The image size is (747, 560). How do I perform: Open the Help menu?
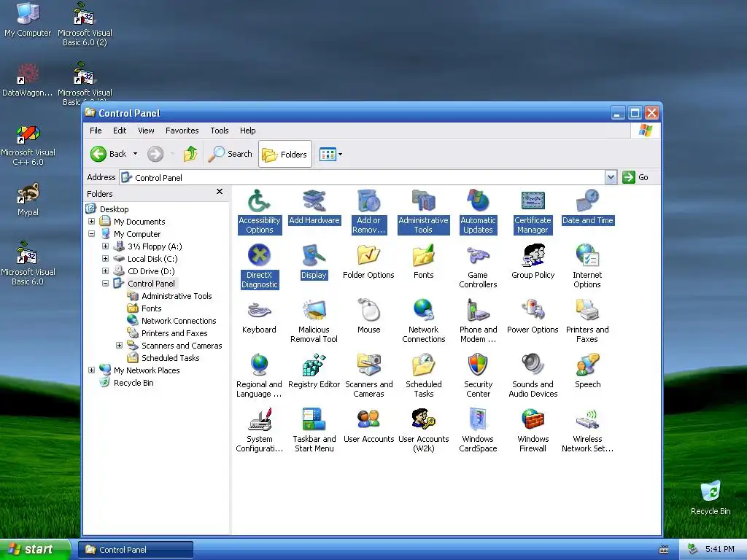pyautogui.click(x=247, y=131)
